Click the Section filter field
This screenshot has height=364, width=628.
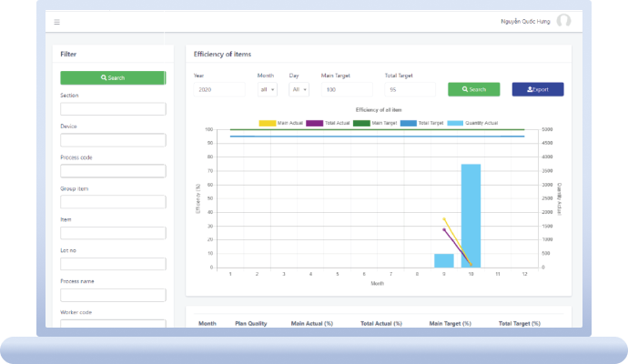click(x=113, y=109)
